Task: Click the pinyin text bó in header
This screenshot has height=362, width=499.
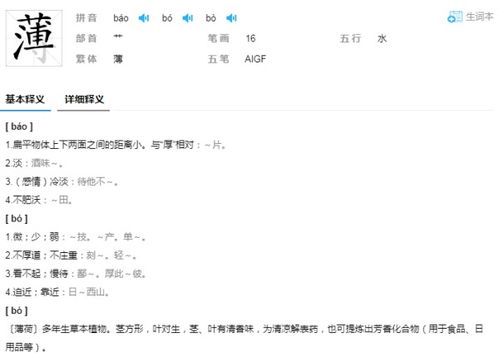Action: coord(167,18)
